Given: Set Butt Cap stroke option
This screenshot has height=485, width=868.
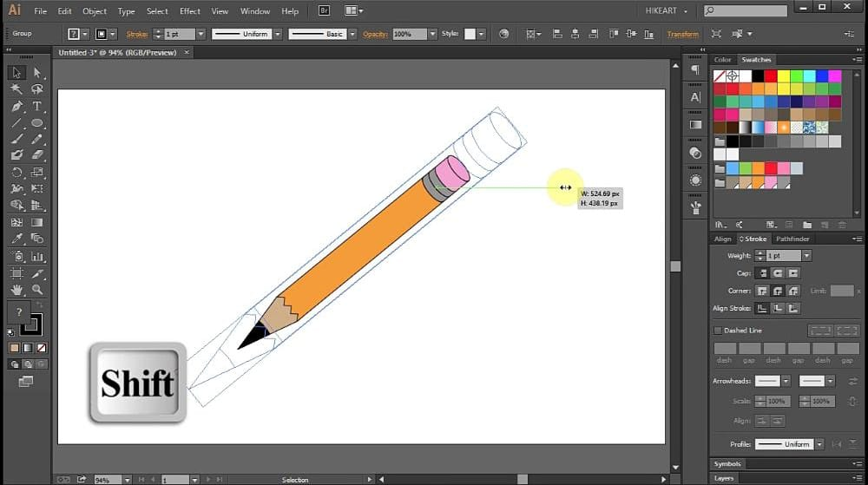Looking at the screenshot, I should 762,273.
